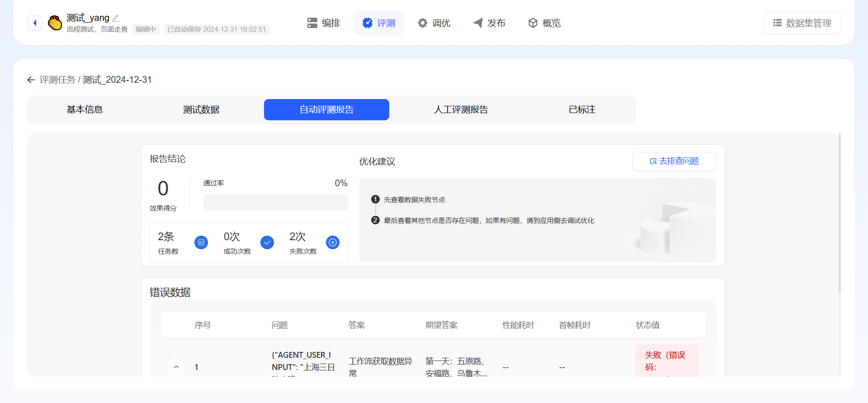Click the left arrow before 评测任务 breadcrumb
Screen dimensions: 868x403
pos(31,80)
